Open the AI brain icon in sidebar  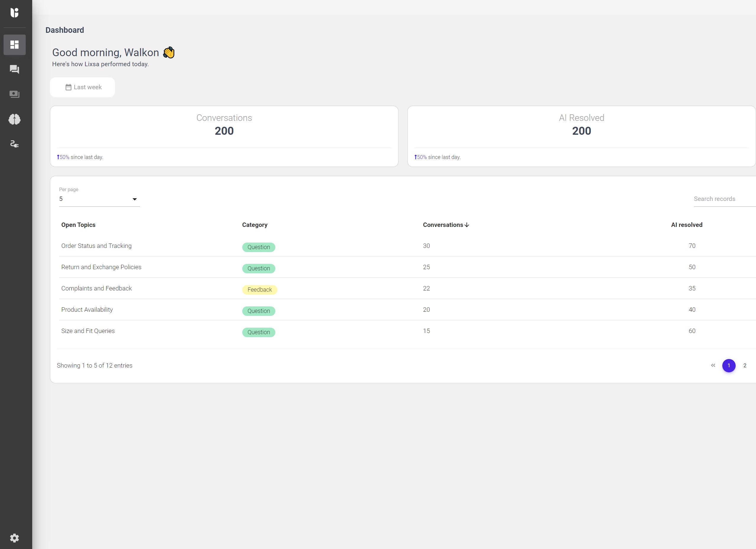pos(14,119)
